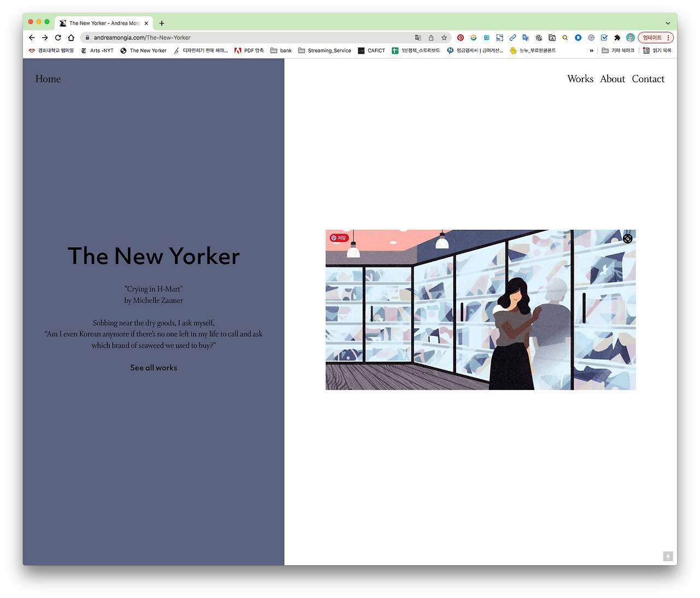Click the "by Michelle Zauner" text
Viewport: 700px width, 598px height.
click(x=154, y=300)
